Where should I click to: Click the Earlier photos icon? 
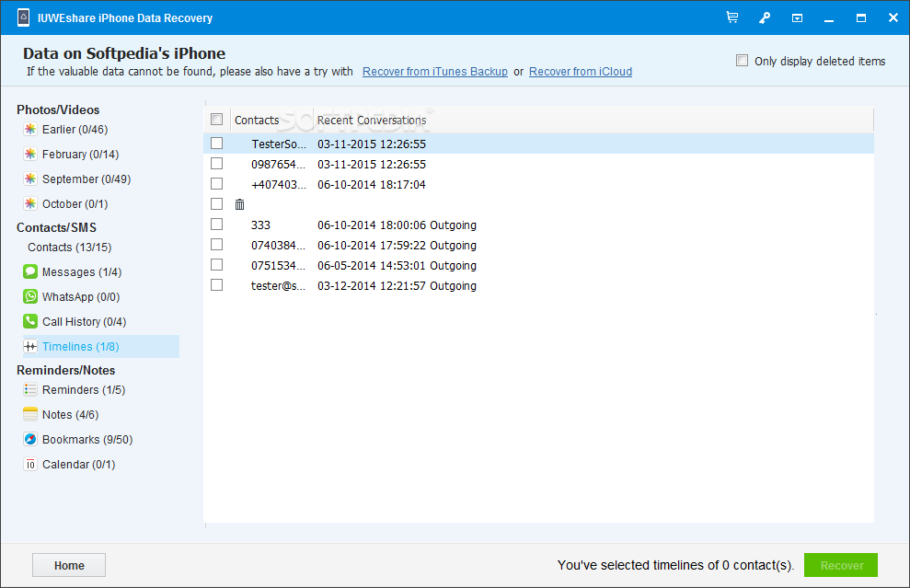click(x=30, y=129)
